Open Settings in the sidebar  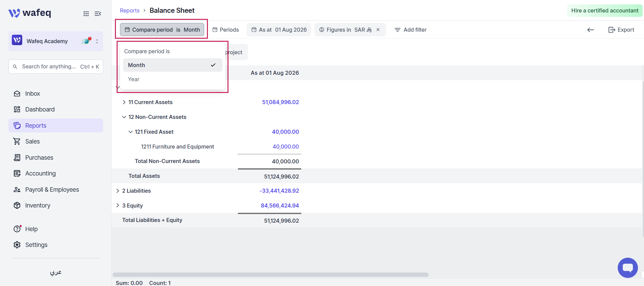(56, 245)
